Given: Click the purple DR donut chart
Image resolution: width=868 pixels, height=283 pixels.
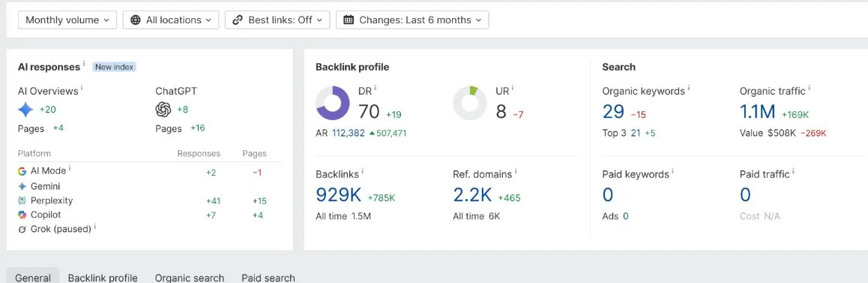Looking at the screenshot, I should [333, 103].
